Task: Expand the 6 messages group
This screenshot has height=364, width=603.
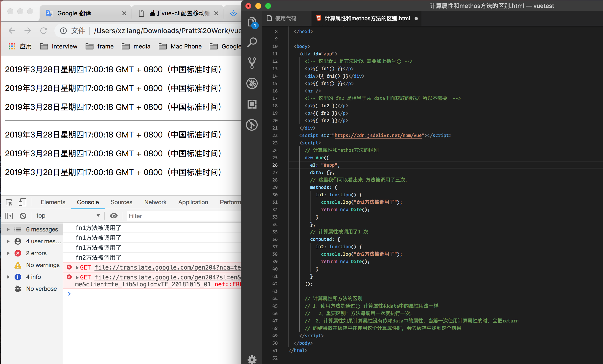Action: click(8, 229)
